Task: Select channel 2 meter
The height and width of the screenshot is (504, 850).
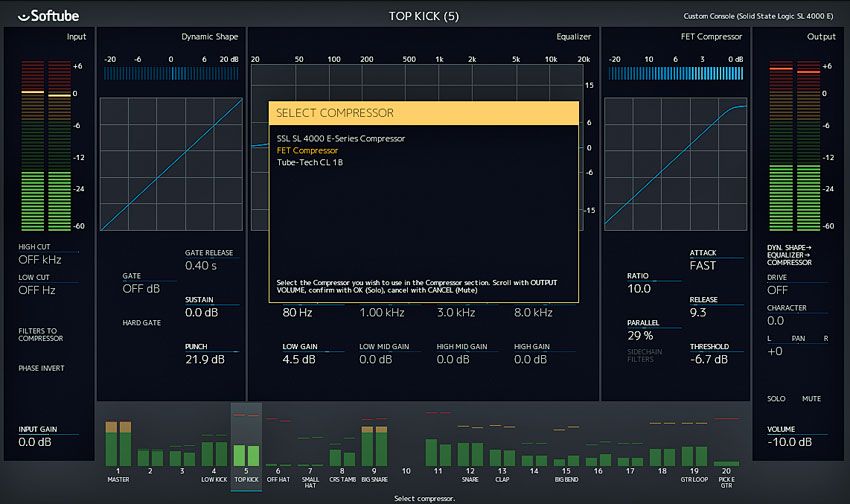Action: tap(150, 457)
